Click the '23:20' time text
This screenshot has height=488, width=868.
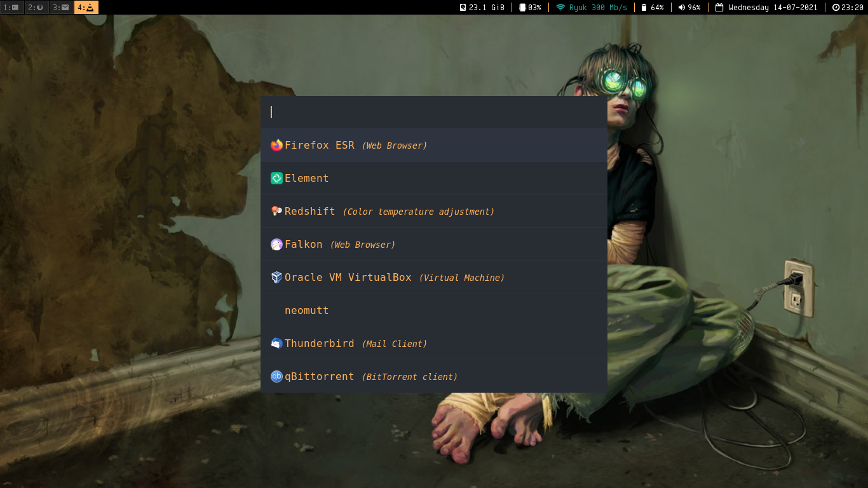click(x=852, y=8)
